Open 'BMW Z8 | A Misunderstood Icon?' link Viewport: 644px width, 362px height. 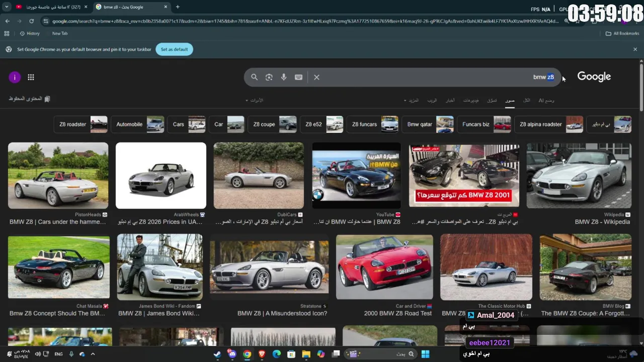point(282,313)
